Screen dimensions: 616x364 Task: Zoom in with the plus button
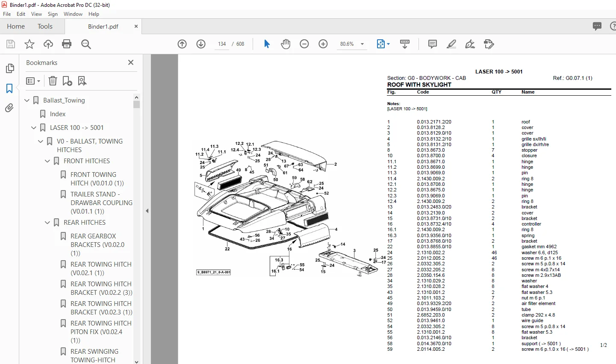323,44
